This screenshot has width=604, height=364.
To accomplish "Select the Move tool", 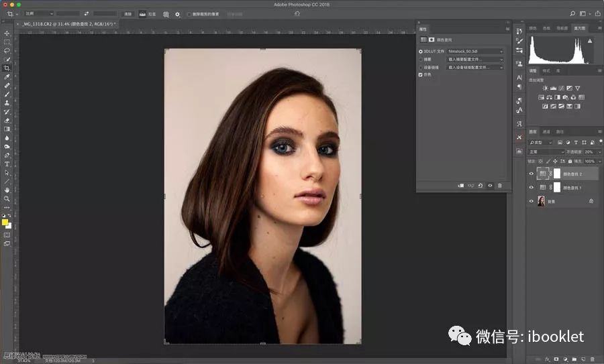I will pos(7,33).
